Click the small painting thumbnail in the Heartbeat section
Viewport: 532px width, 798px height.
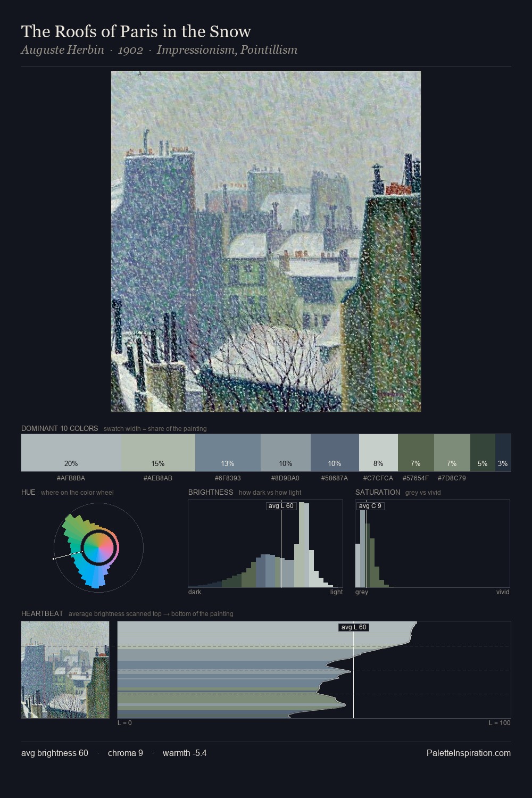click(x=65, y=670)
